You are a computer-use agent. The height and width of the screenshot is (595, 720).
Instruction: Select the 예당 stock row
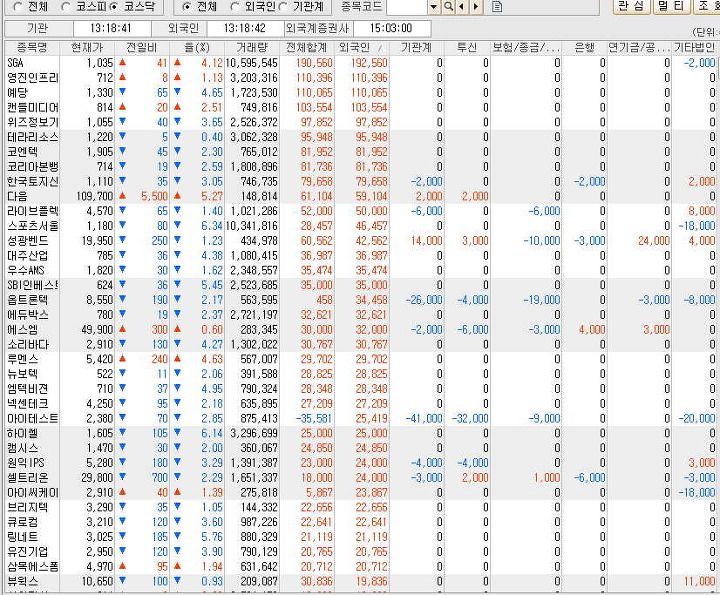point(361,92)
